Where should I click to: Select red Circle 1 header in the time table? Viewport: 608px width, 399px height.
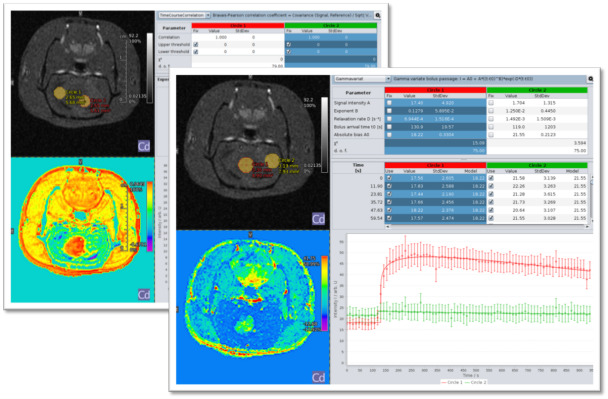point(435,166)
